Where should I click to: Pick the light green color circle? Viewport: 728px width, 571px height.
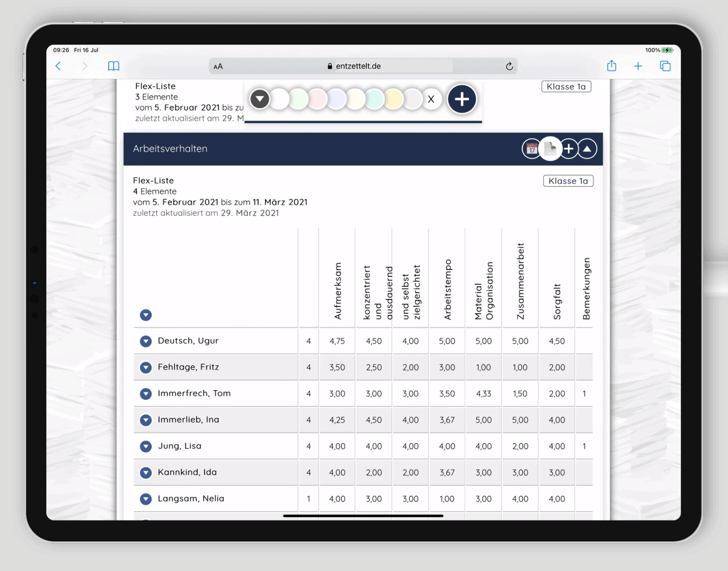(x=299, y=99)
